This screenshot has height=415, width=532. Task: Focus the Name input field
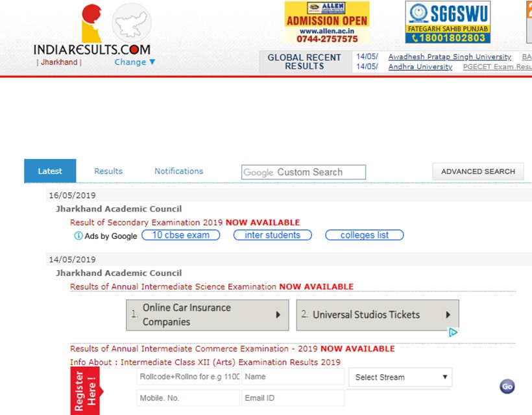(293, 377)
